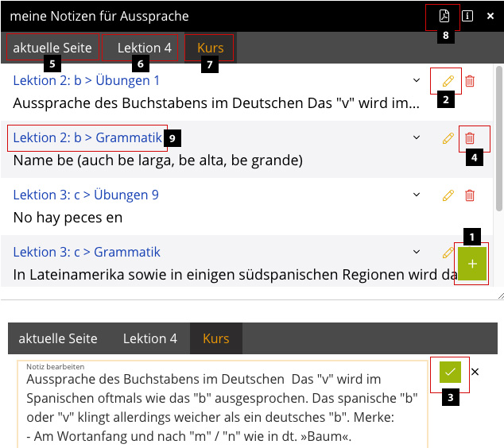Click into the Notiz bearbeiten text field
Viewport: 504px width, 448px height.
pos(223,404)
